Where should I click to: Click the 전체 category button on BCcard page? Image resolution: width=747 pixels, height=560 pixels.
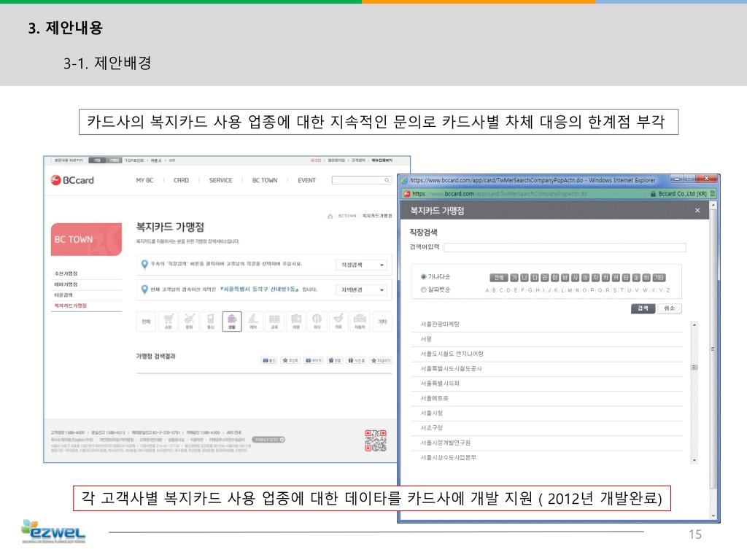pos(146,322)
